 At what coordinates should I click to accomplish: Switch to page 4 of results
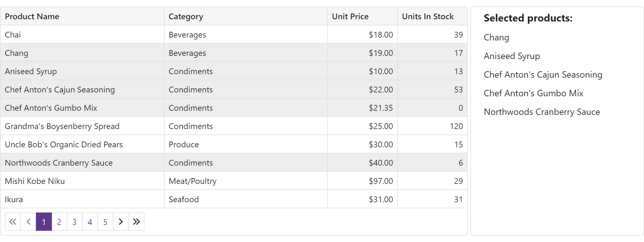[x=90, y=222]
